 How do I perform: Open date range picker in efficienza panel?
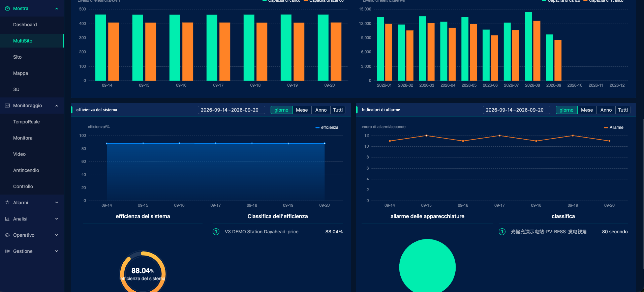point(232,110)
